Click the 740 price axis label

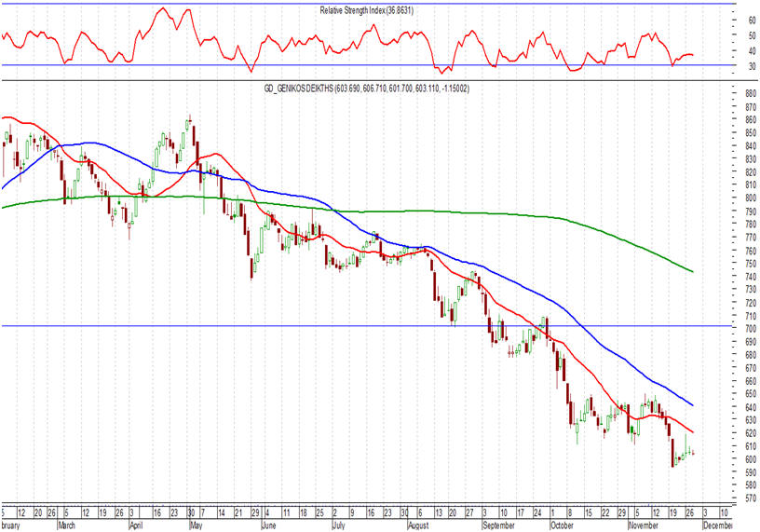pos(751,277)
